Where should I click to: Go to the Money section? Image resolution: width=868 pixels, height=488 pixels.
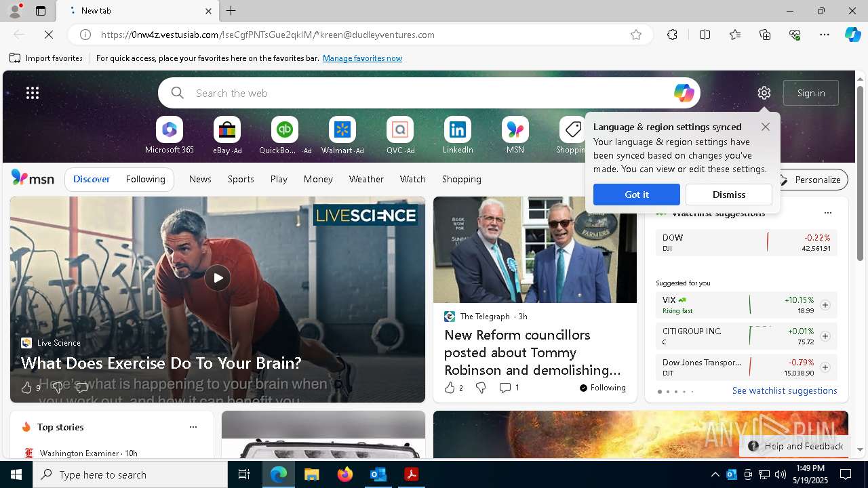(318, 179)
